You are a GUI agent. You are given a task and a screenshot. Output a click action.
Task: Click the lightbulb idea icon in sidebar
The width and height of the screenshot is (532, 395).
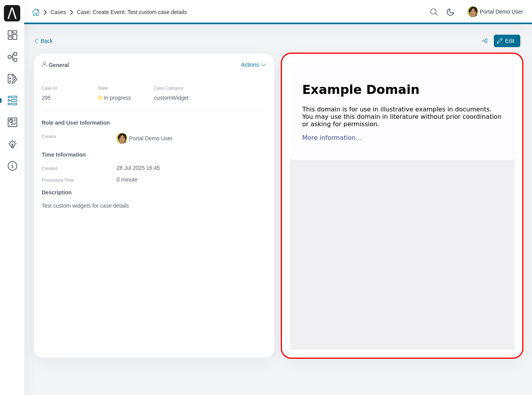12,144
